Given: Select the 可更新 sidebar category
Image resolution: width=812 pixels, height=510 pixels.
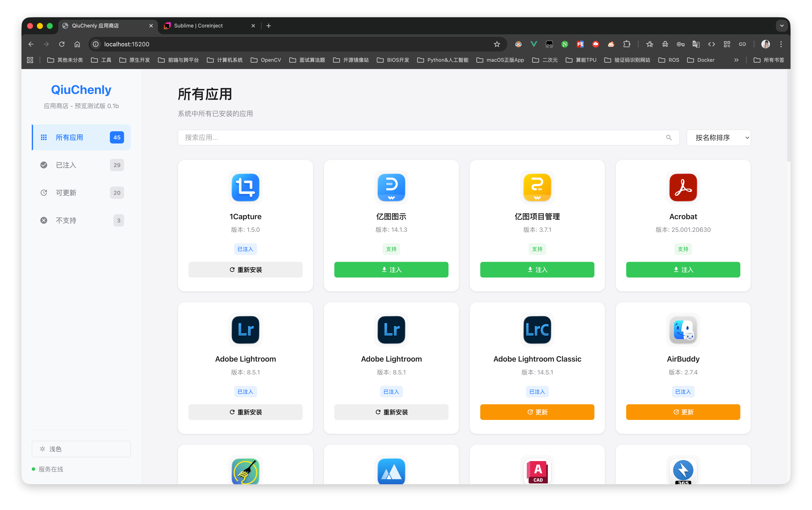Looking at the screenshot, I should 81,193.
